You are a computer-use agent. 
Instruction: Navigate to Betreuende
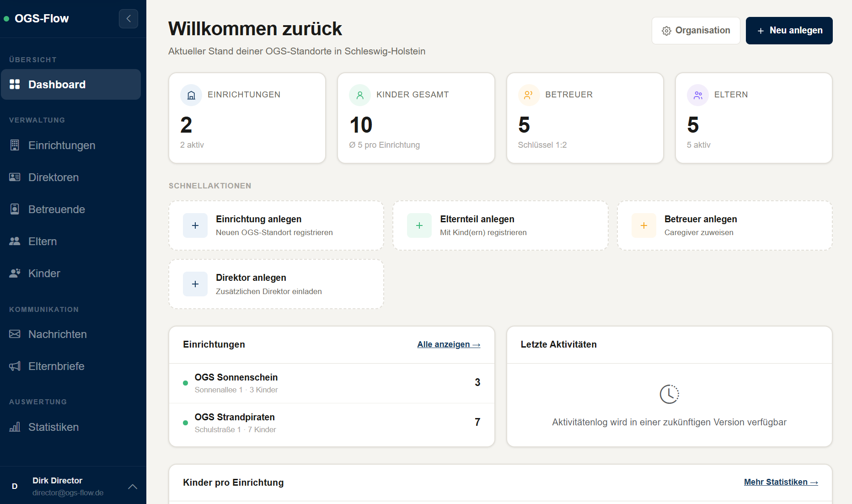(71, 209)
